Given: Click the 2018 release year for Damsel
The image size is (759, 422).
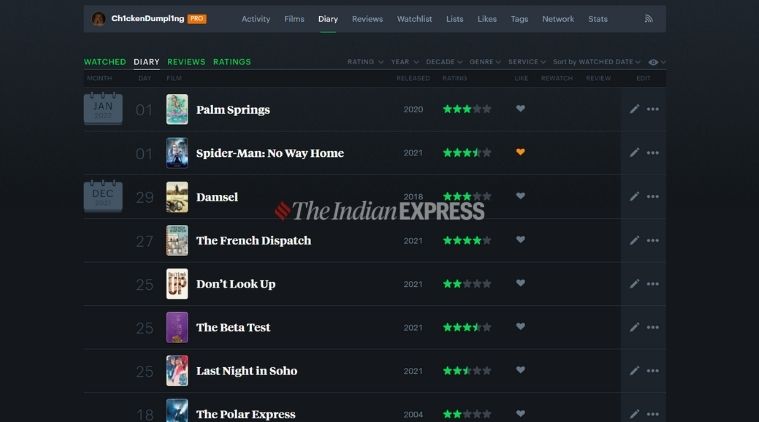Looking at the screenshot, I should (x=413, y=197).
